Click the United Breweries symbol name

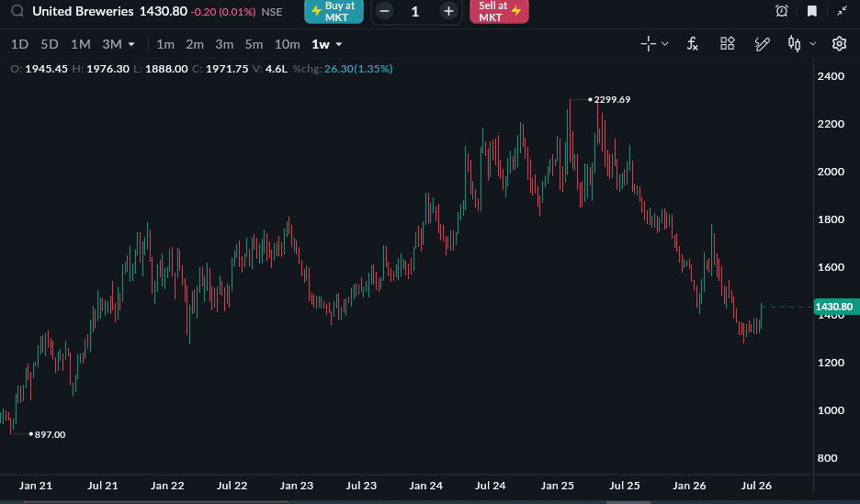[83, 11]
